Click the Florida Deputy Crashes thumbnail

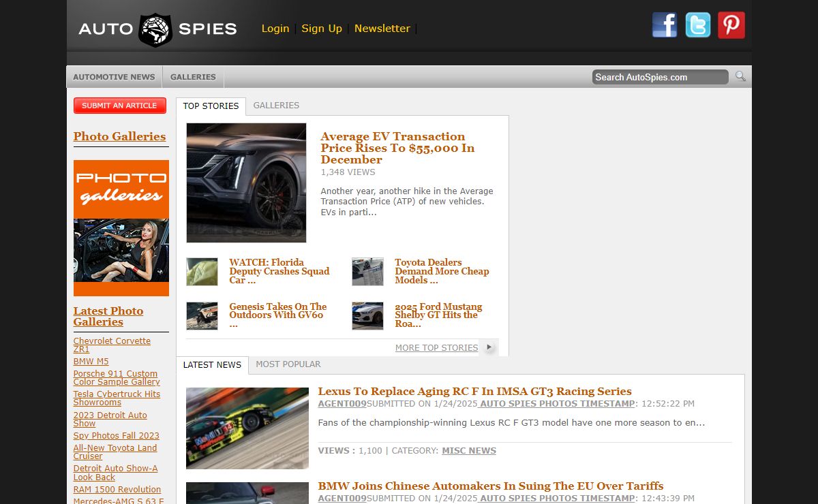coord(202,272)
